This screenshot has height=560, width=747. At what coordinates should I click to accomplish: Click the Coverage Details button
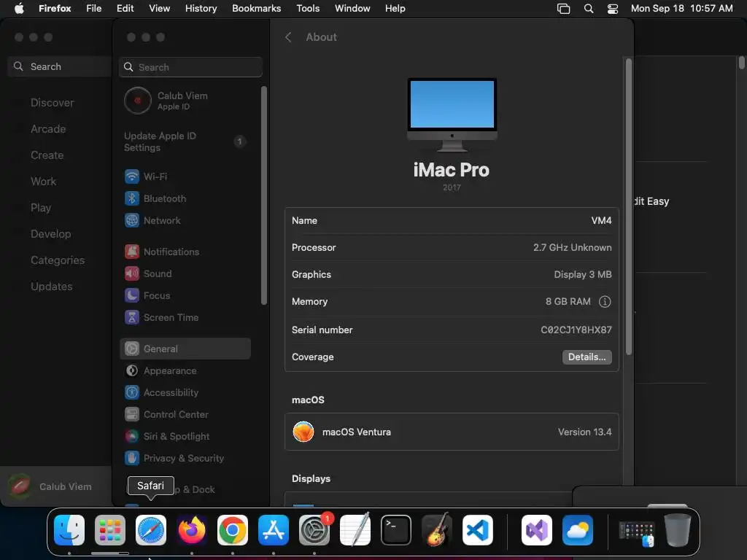click(587, 357)
